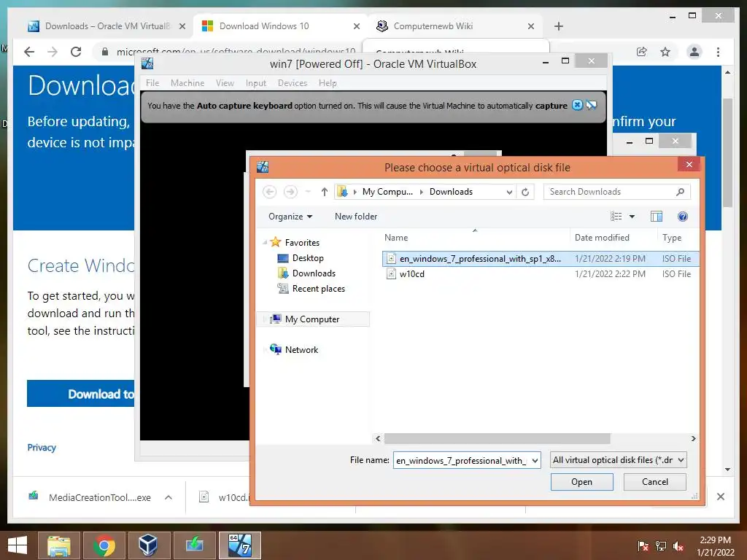747x560 pixels.
Task: Open VirtualBox Devices menu
Action: click(293, 83)
